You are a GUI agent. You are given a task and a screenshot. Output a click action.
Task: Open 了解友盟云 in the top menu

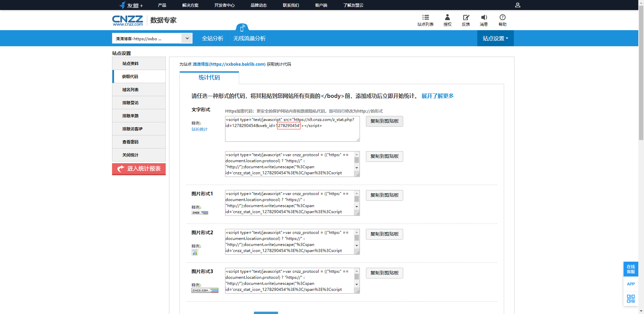(353, 5)
